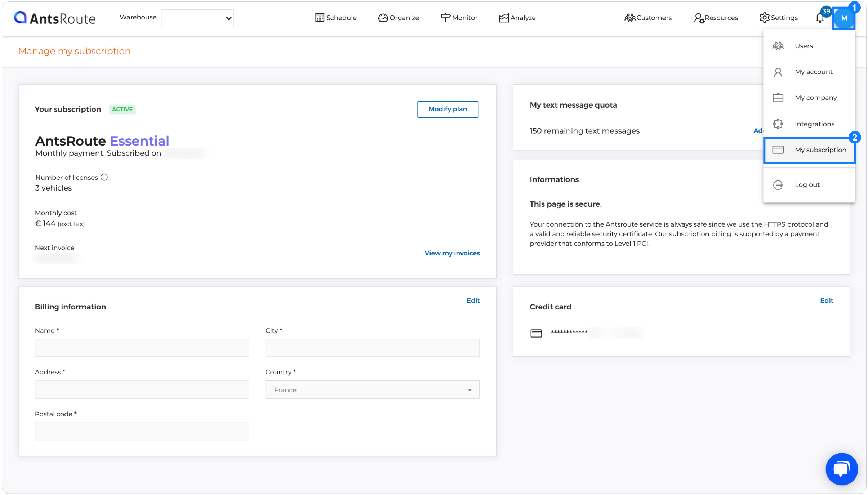Click the Schedule calendar icon
The height and width of the screenshot is (495, 868).
pyautogui.click(x=320, y=18)
